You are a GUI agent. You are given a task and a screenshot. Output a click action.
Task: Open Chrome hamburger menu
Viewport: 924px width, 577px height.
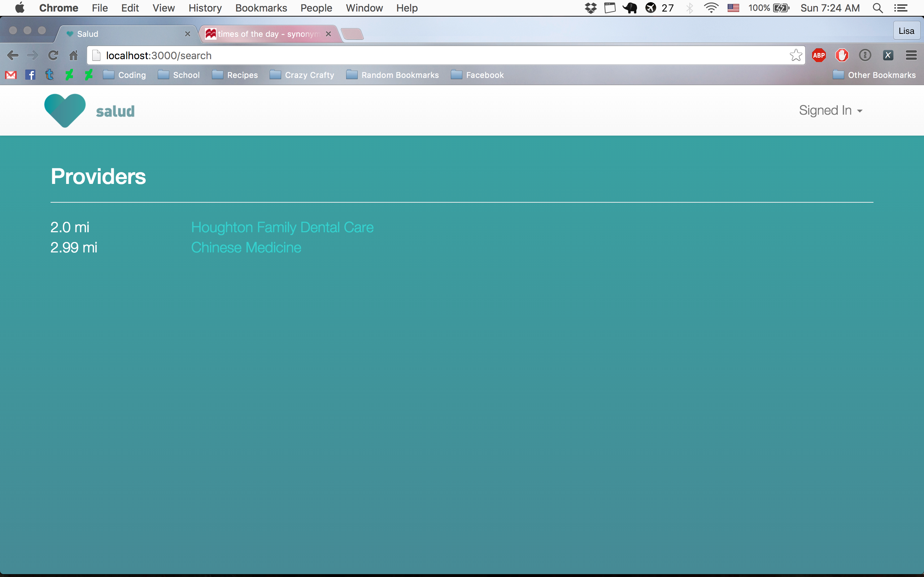point(911,56)
